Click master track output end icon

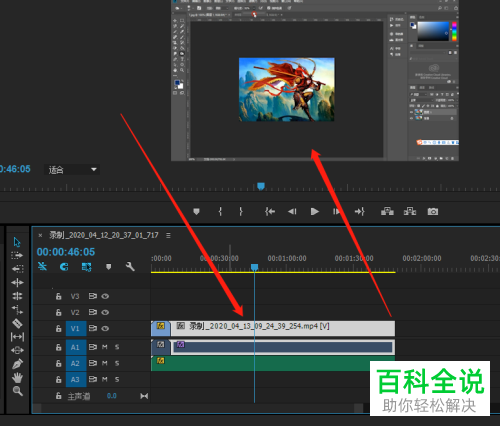pyautogui.click(x=144, y=396)
